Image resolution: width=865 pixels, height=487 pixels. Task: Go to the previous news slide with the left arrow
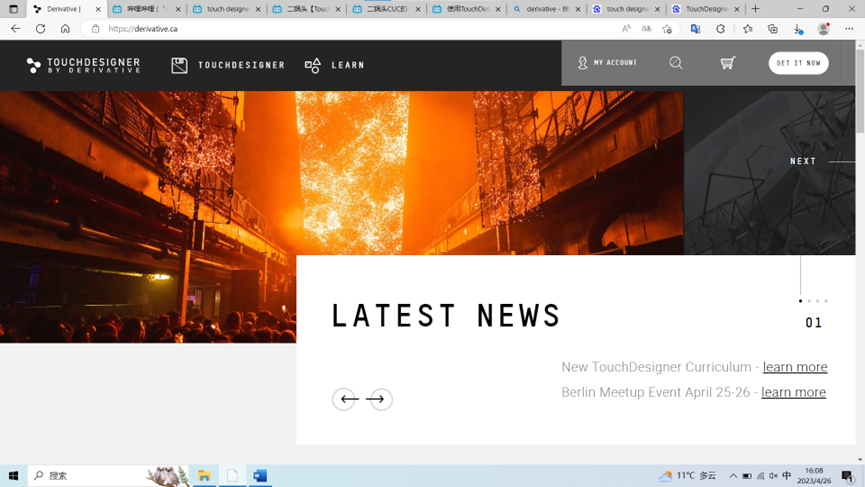pos(345,399)
